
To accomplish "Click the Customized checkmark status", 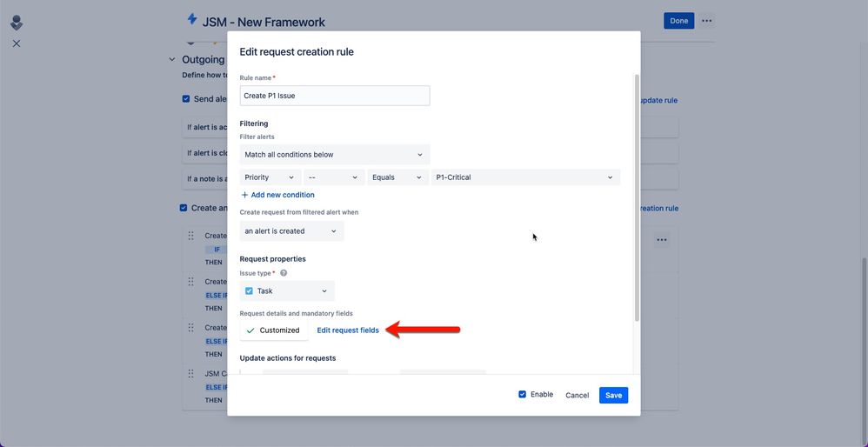I will click(274, 330).
